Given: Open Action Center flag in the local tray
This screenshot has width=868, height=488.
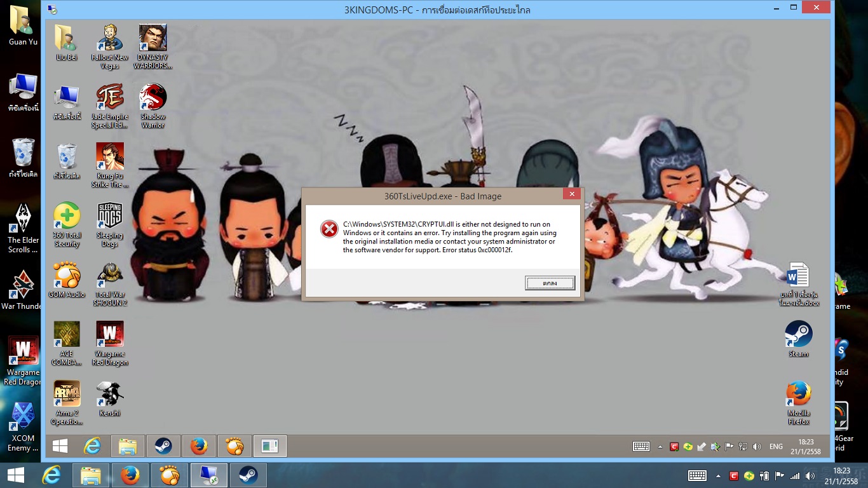Looking at the screenshot, I should (x=780, y=476).
